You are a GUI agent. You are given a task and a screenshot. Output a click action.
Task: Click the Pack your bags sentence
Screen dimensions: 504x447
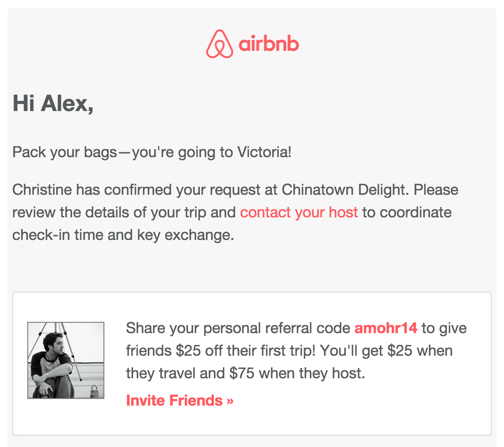pyautogui.click(x=152, y=152)
